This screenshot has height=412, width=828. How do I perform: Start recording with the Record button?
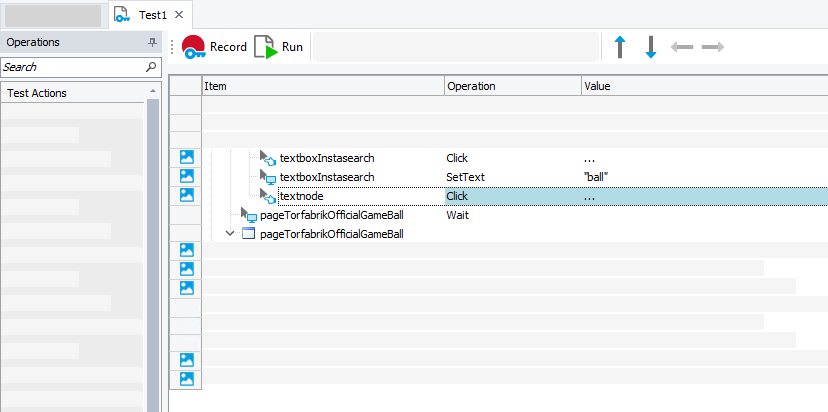pyautogui.click(x=214, y=47)
